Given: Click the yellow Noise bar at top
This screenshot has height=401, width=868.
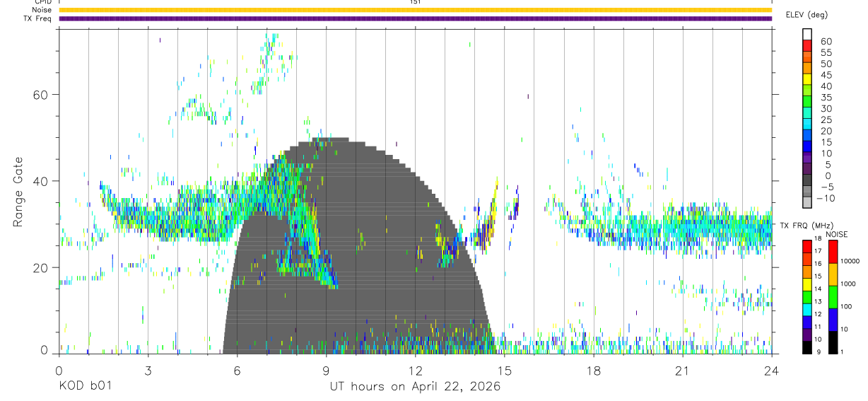Looking at the screenshot, I should 415,10.
